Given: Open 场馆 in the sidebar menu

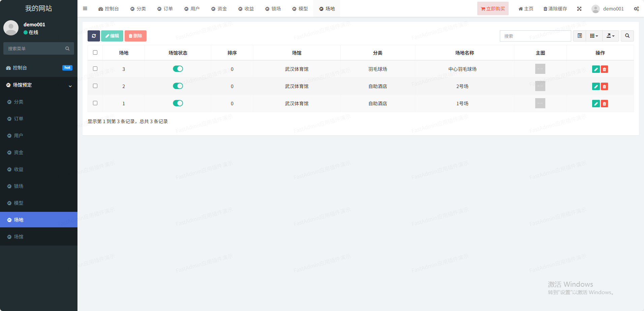Looking at the screenshot, I should (x=19, y=237).
